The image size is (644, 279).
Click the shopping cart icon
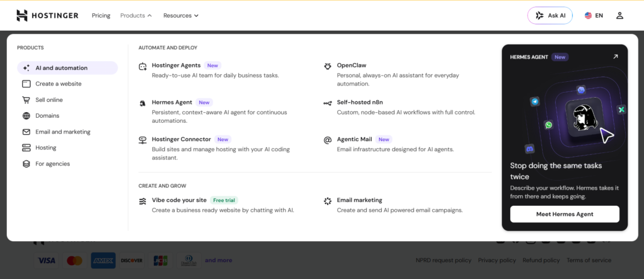[x=26, y=100]
